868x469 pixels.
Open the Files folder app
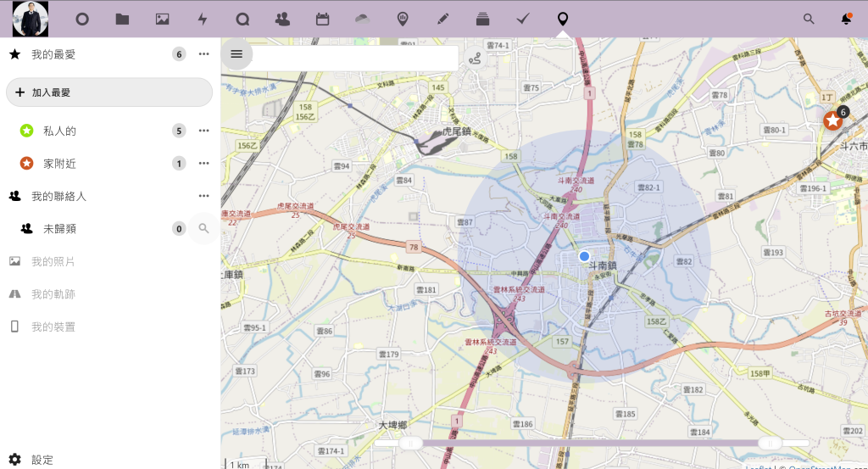[x=122, y=20]
